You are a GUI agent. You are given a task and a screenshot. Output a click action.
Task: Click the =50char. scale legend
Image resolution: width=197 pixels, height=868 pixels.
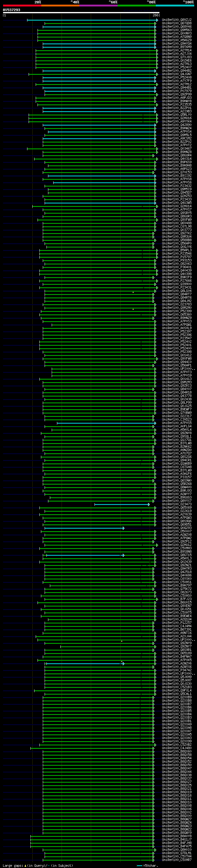click(147, 866)
